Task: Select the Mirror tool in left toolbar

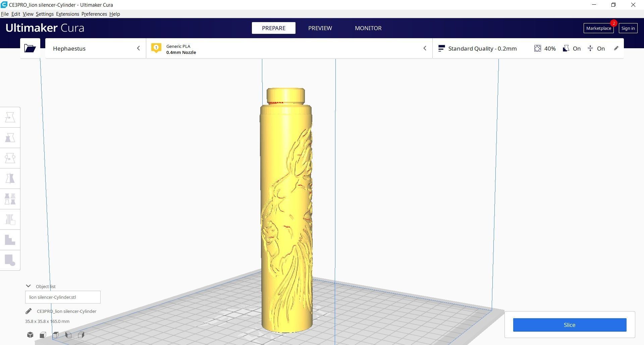Action: point(10,179)
